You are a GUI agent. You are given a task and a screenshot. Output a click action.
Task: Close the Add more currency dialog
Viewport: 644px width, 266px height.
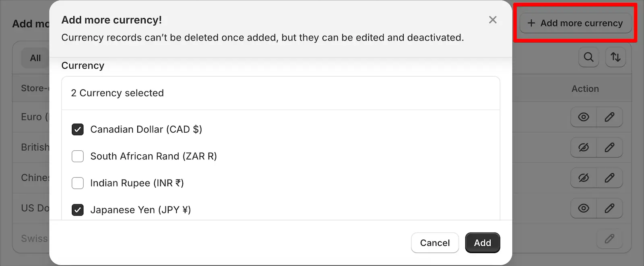[x=493, y=20]
